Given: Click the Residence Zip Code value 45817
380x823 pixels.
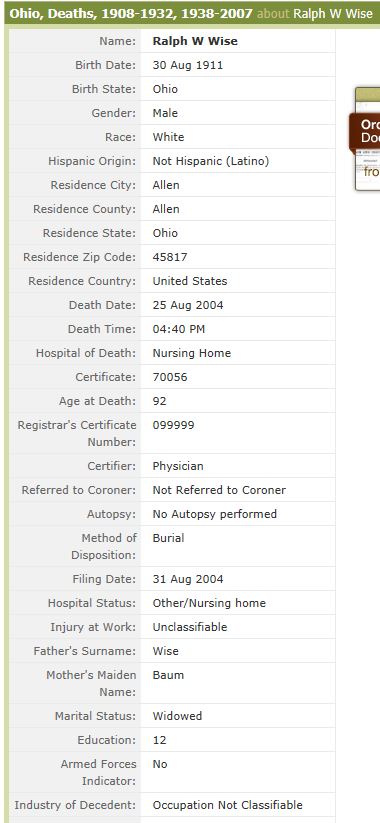Looking at the screenshot, I should [170, 257].
